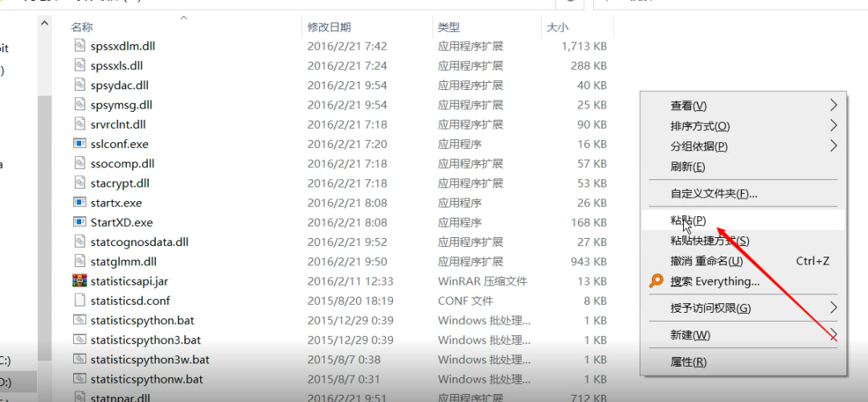Viewport: 868px width, 402px height.
Task: Choose 粘贴 from the context menu
Action: coord(688,220)
